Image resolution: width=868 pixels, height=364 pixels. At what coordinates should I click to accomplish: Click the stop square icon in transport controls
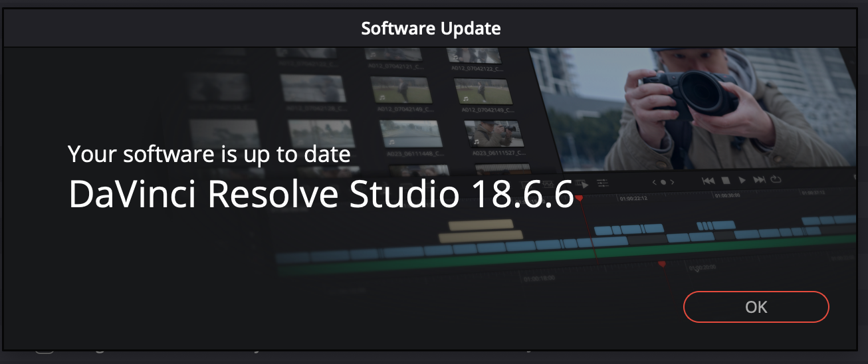(x=726, y=180)
